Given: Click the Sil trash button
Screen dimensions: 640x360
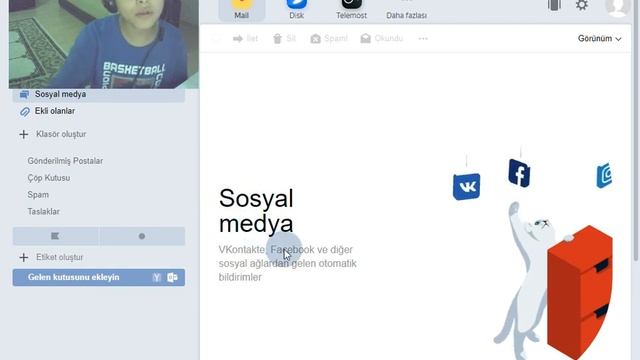Looking at the screenshot, I should pos(284,38).
